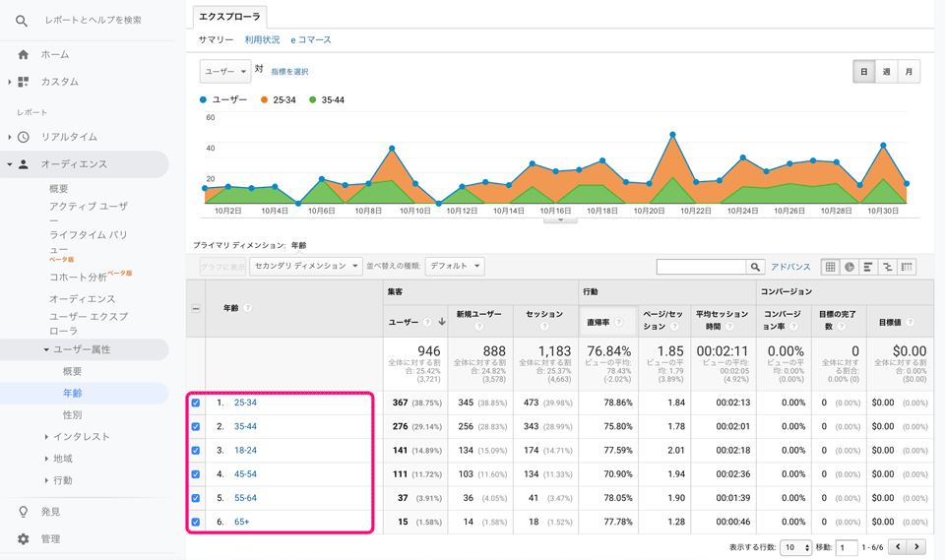Open rows-per-page 10 dropdown
Viewport: 945px width, 560px height.
point(796,547)
